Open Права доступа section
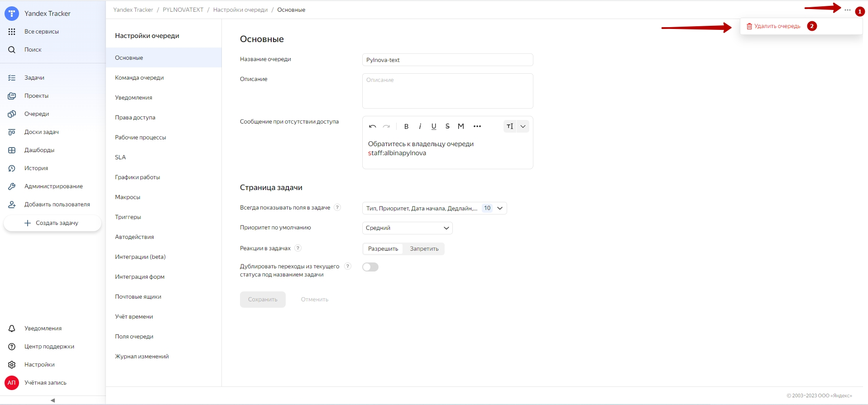This screenshot has width=868, height=405. click(x=164, y=118)
